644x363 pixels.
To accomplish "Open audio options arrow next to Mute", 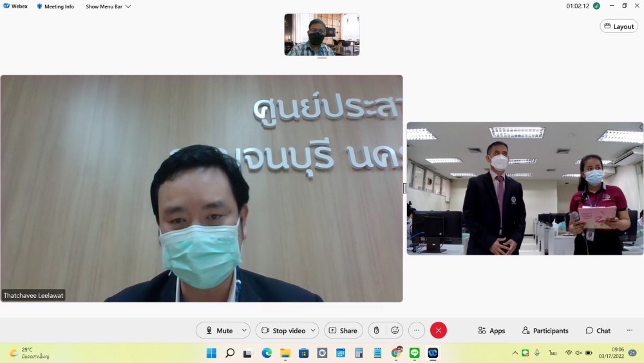I will 244,331.
